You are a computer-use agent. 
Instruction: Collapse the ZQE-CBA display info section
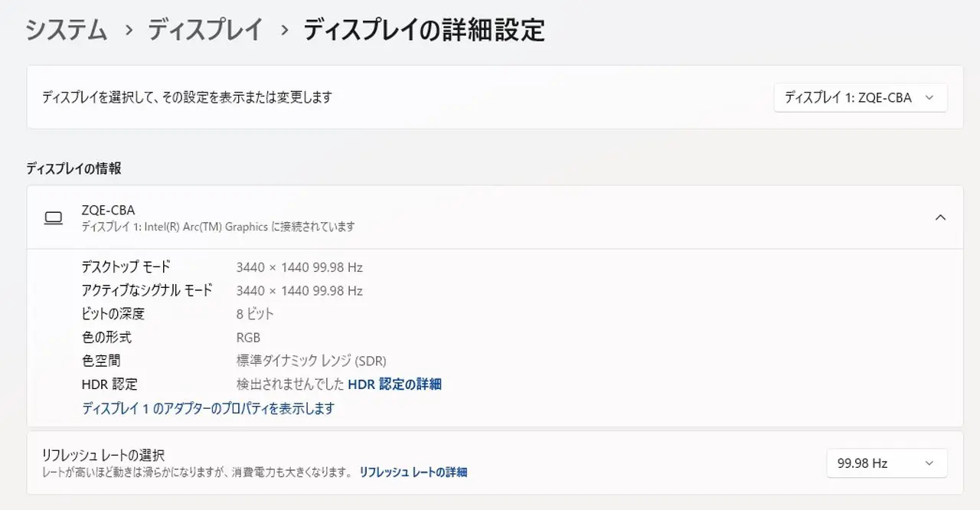940,217
